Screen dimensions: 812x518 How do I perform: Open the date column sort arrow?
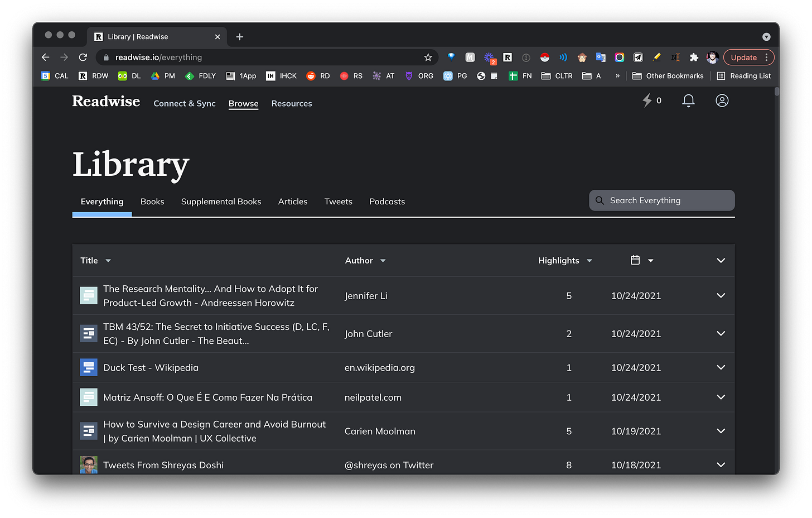[650, 261]
